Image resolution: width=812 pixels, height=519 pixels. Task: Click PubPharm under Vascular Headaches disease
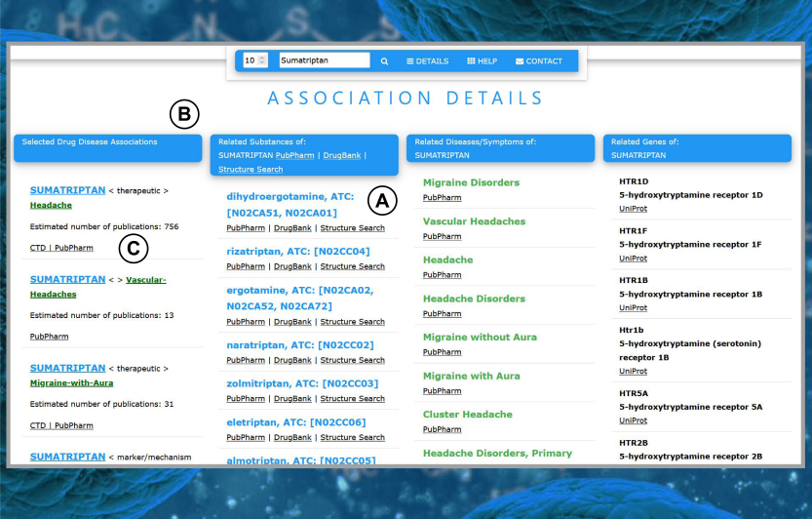[442, 236]
